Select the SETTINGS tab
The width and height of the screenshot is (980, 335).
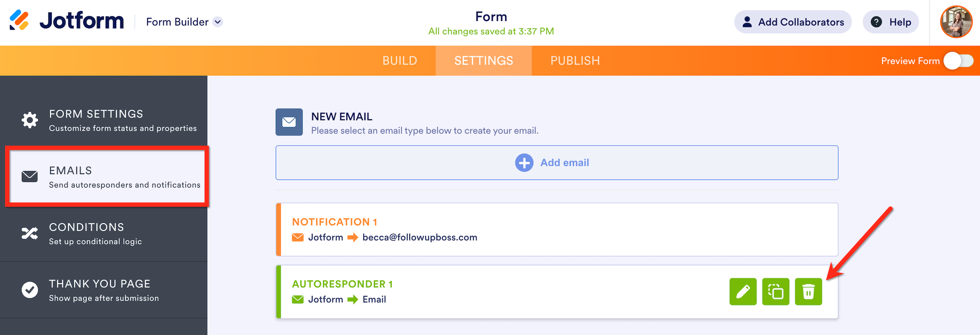(x=483, y=61)
